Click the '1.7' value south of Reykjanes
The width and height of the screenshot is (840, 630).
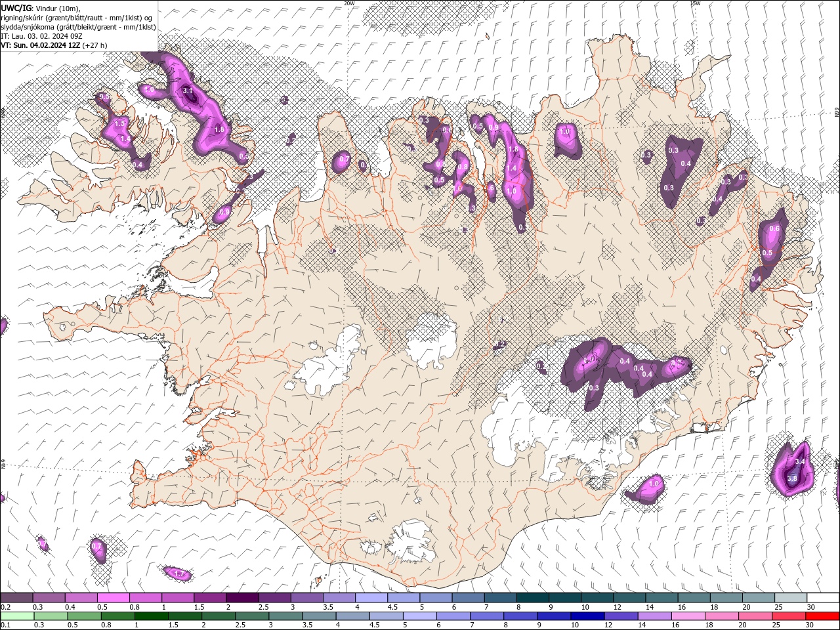point(179,574)
